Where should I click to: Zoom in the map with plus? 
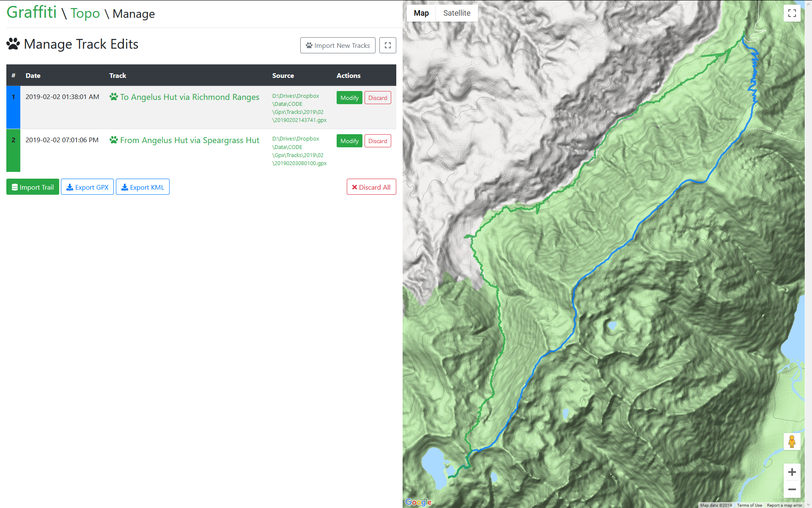(x=792, y=472)
